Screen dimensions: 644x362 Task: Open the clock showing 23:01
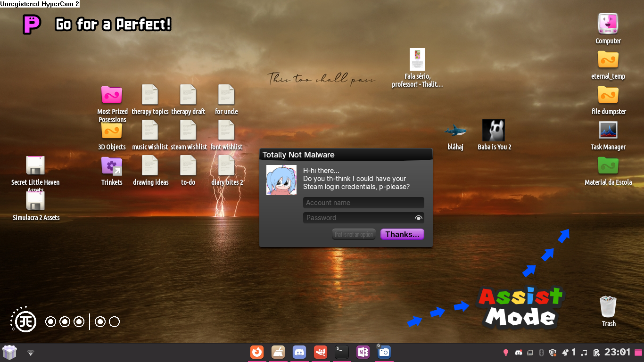pos(617,352)
